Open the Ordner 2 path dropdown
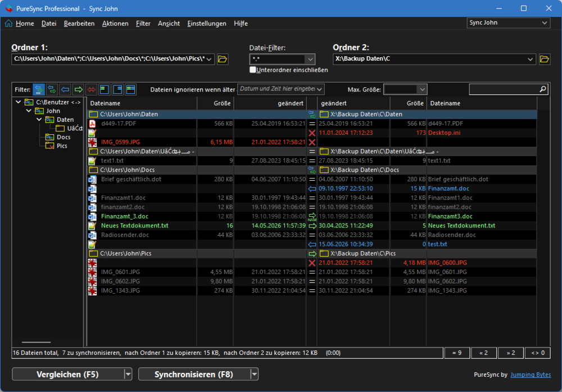 click(x=530, y=59)
